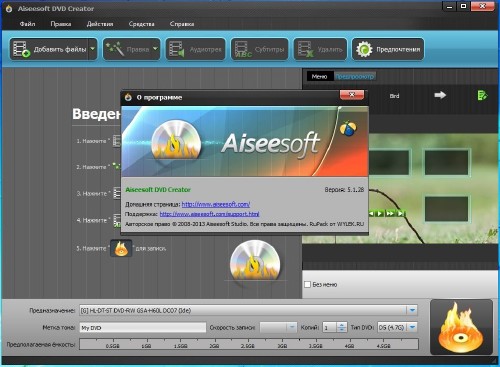Select the bottom-right menu thumbnail placeholder
Screen dimensions: 500x367
click(x=447, y=209)
